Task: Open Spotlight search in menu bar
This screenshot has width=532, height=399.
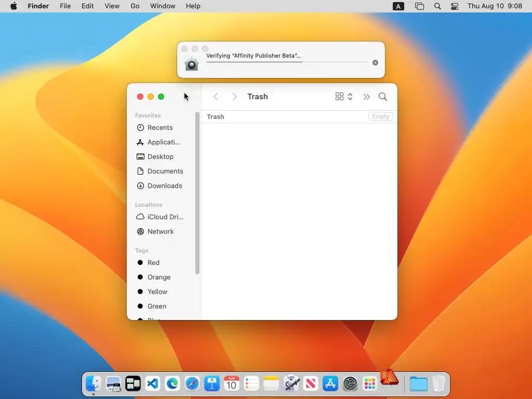Action: pyautogui.click(x=437, y=6)
